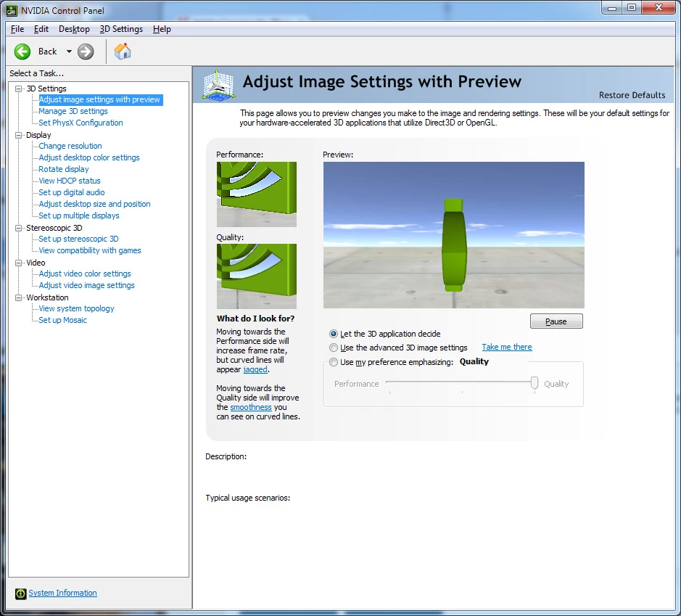Open Set up multiple displays
Viewport: 681px width, 616px height.
79,216
